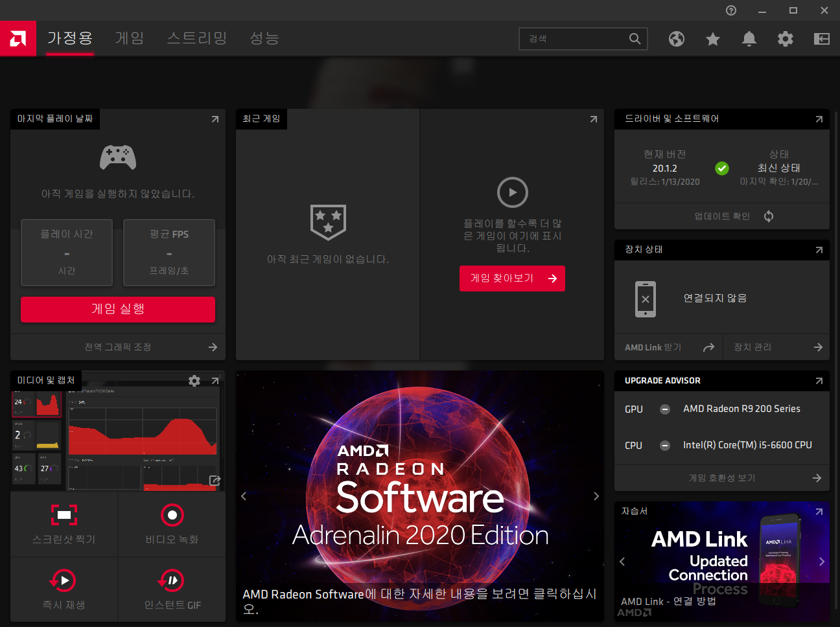840x627 pixels.
Task: Go to next Adrenalin banner slide
Action: [596, 496]
